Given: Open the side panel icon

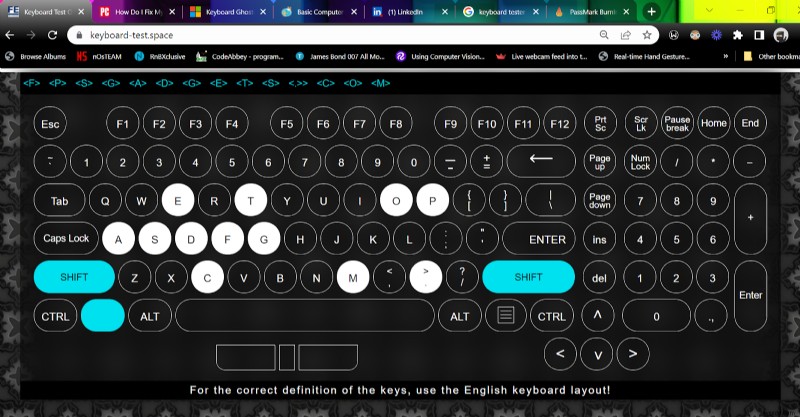Looking at the screenshot, I should 759,35.
